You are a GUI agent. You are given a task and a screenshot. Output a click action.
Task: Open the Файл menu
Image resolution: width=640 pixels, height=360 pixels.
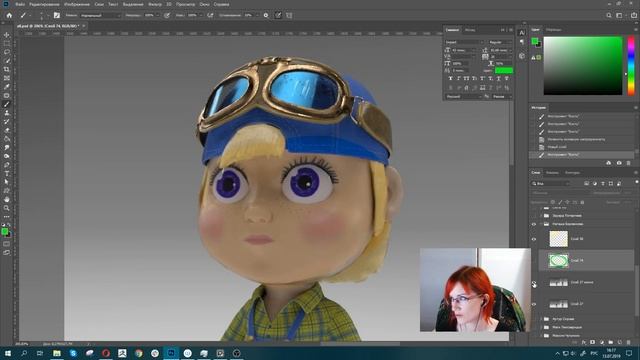point(20,4)
